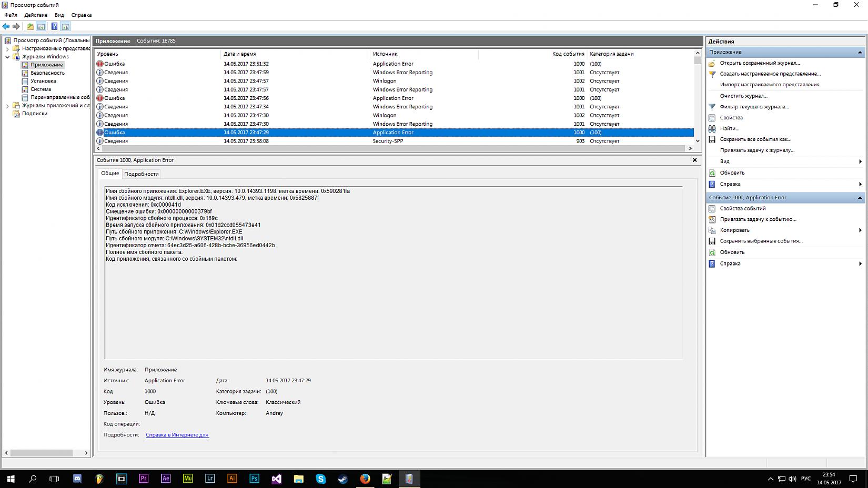This screenshot has width=868, height=488.
Task: Switch to the Подробности tab
Action: pos(142,174)
